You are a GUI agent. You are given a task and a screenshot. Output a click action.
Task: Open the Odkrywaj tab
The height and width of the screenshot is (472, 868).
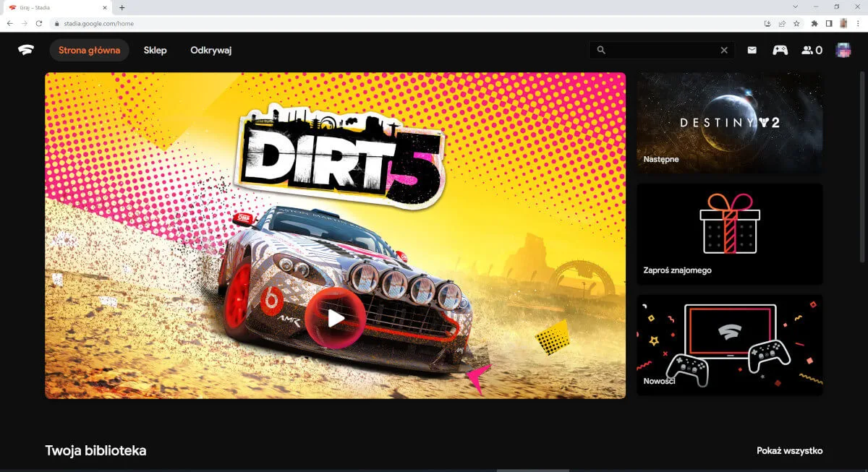pos(210,51)
